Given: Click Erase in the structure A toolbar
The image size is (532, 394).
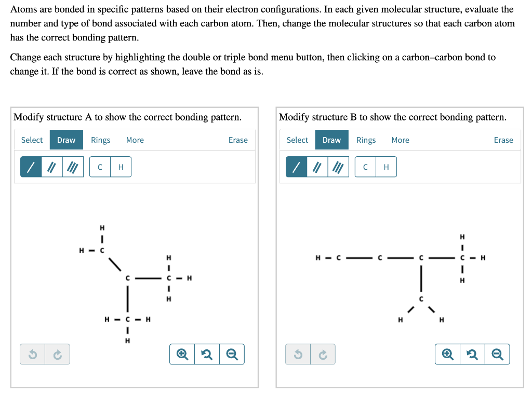Looking at the screenshot, I should (238, 140).
